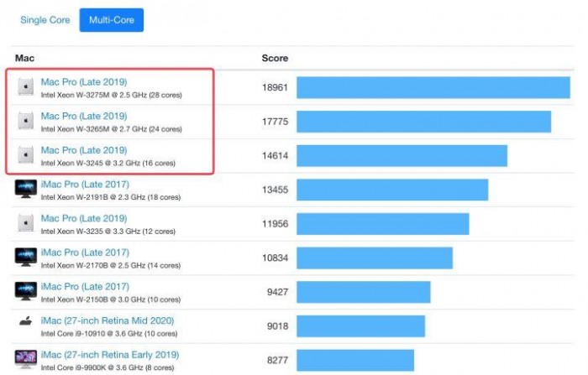Click the 13455 score bar
The image size is (588, 375).
[392, 190]
